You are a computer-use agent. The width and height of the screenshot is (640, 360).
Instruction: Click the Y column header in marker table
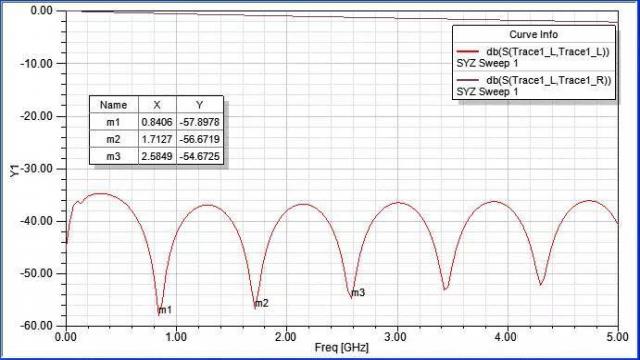(x=200, y=105)
